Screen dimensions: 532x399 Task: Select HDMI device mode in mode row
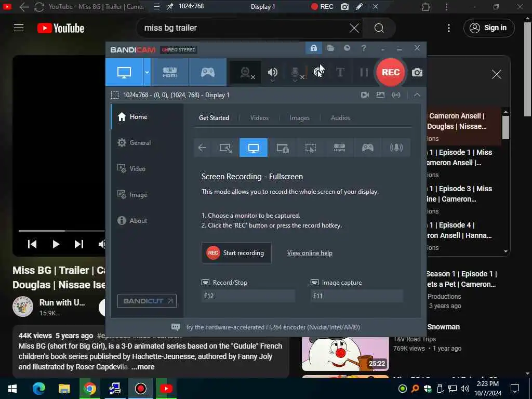click(x=339, y=148)
